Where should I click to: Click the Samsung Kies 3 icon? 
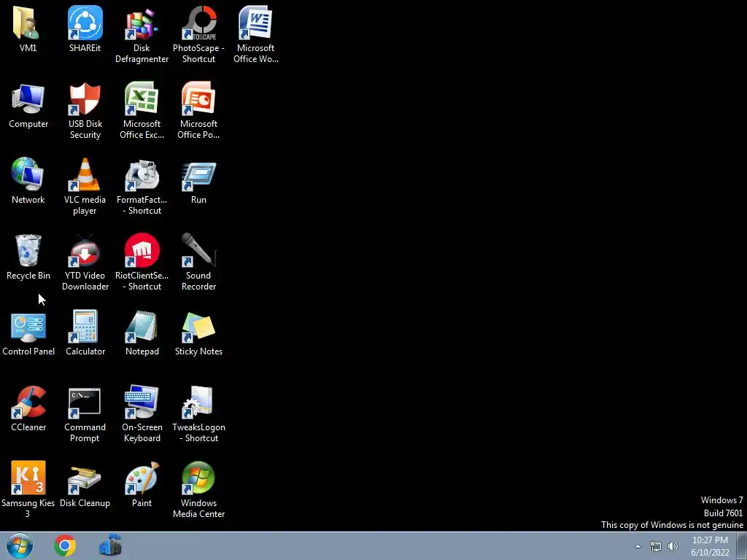(28, 478)
